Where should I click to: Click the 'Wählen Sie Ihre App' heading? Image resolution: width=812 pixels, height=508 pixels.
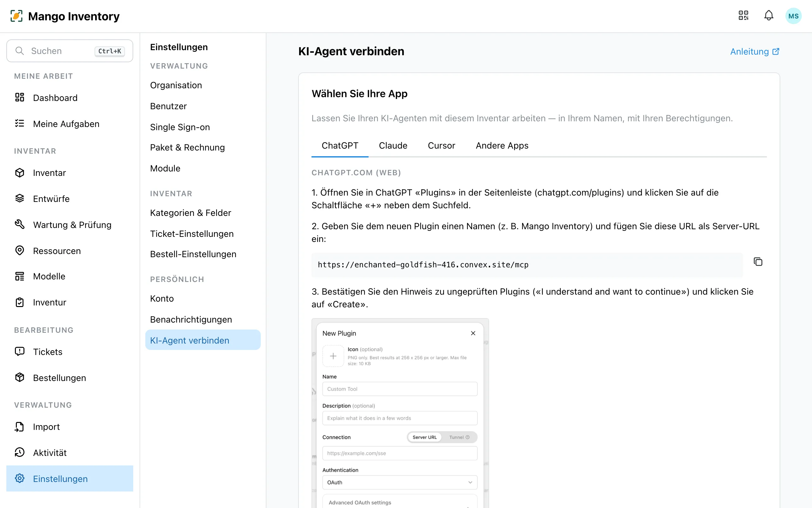pyautogui.click(x=359, y=94)
